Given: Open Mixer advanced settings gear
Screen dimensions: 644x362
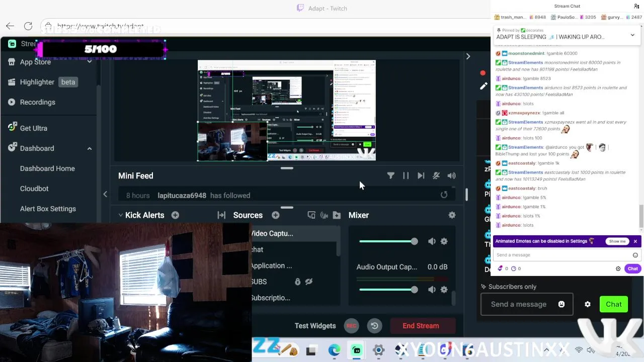Looking at the screenshot, I should click(x=452, y=215).
